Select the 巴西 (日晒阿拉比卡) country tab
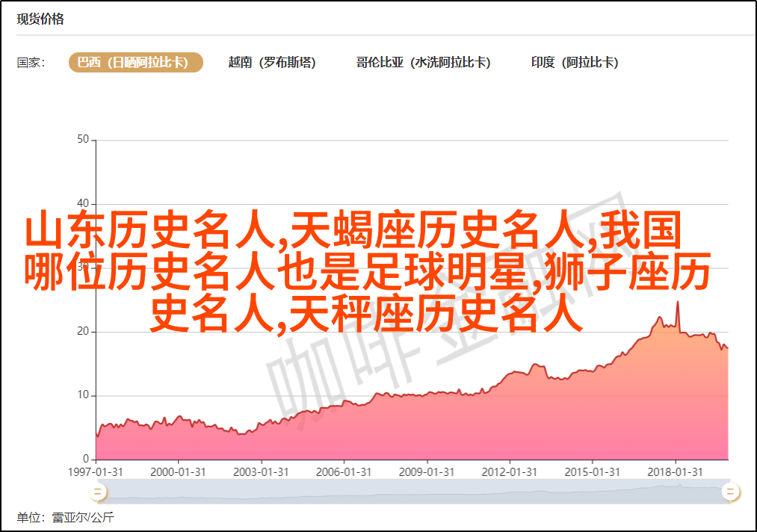This screenshot has width=757, height=532. [x=136, y=63]
